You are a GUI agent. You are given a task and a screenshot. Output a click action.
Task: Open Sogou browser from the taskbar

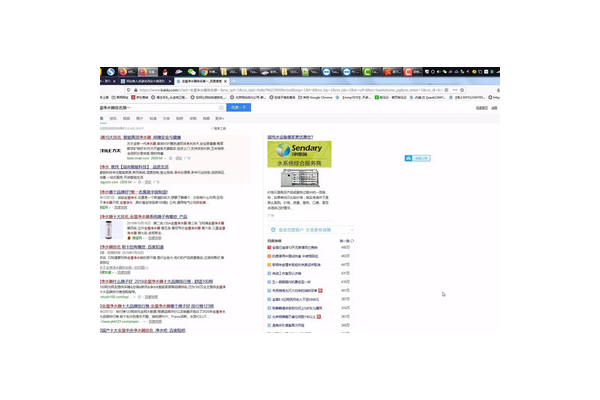(x=111, y=72)
